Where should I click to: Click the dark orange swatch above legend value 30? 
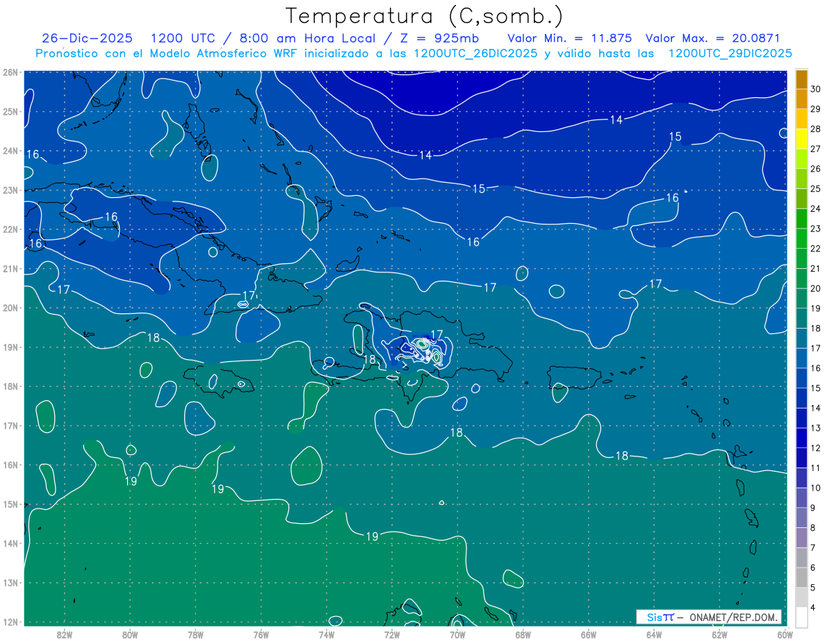click(x=801, y=79)
